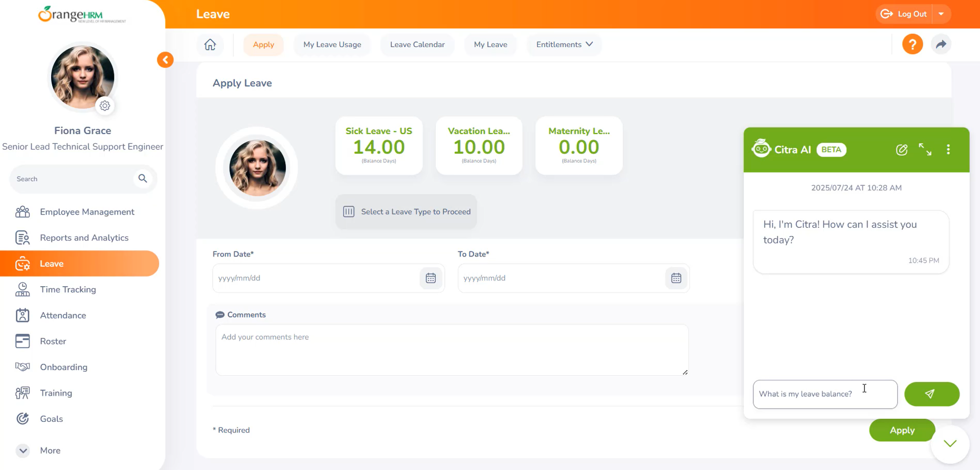
Task: Start new chat in Citra AI
Action: click(x=901, y=149)
